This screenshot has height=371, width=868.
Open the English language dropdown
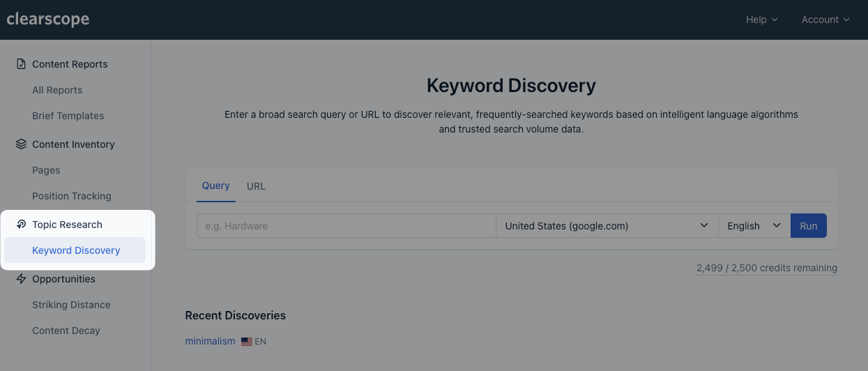(x=754, y=226)
